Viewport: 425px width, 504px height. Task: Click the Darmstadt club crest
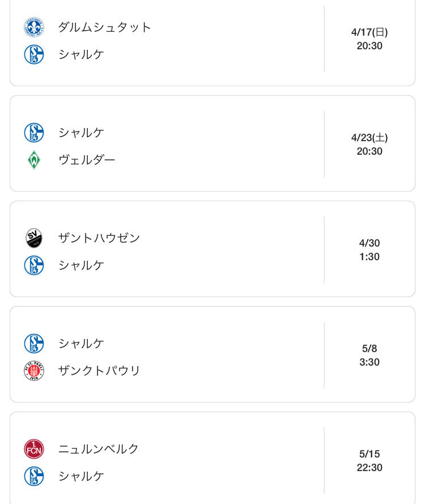tap(34, 27)
